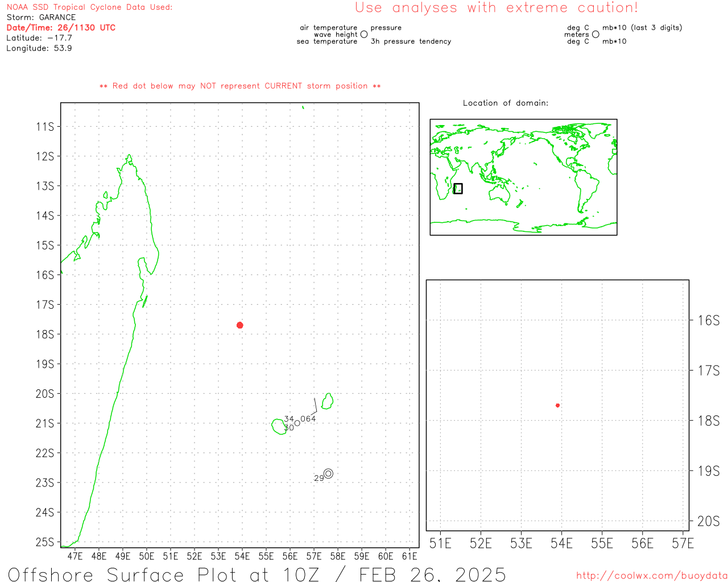This screenshot has height=582, width=728.
Task: Click the red storm position dot on main map
Action: coord(240,325)
